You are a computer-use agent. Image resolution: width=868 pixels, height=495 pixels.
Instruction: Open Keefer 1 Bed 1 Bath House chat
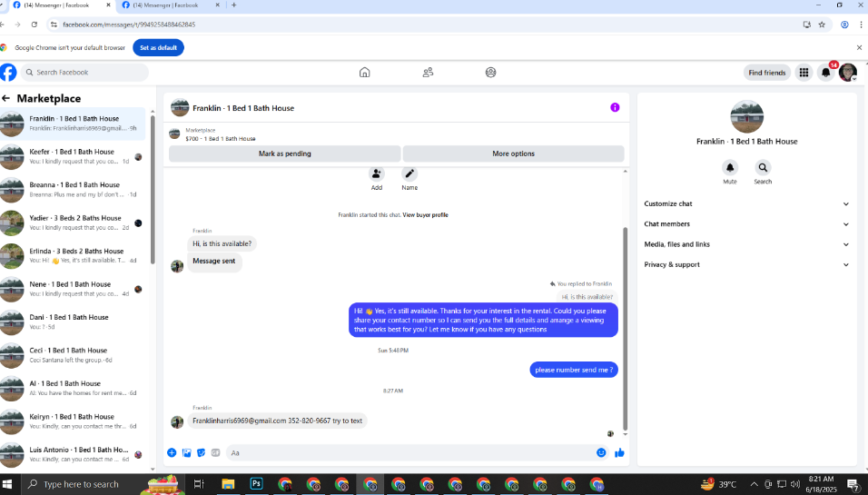pos(73,156)
